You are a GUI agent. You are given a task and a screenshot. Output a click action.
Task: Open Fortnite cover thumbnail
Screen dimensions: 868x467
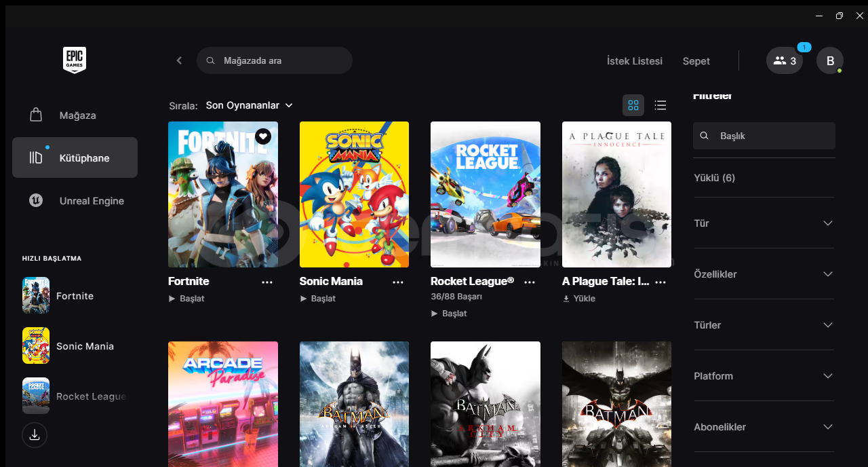(x=223, y=194)
